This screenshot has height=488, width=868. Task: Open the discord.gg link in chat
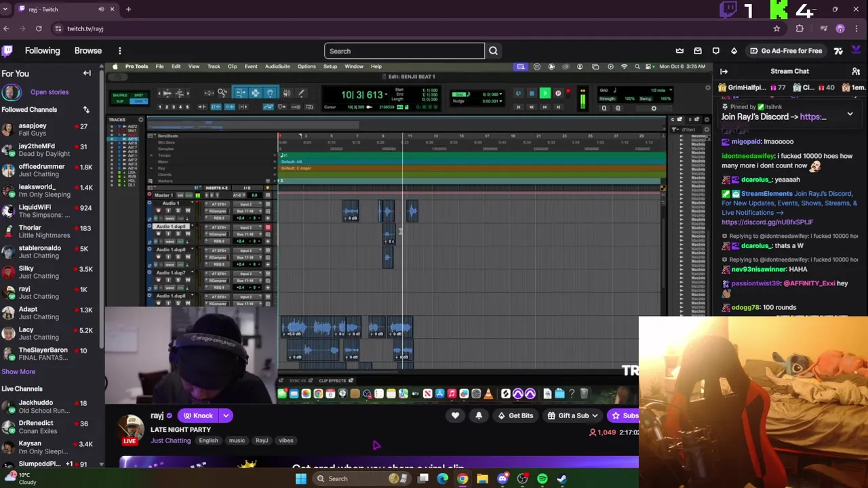pyautogui.click(x=767, y=222)
